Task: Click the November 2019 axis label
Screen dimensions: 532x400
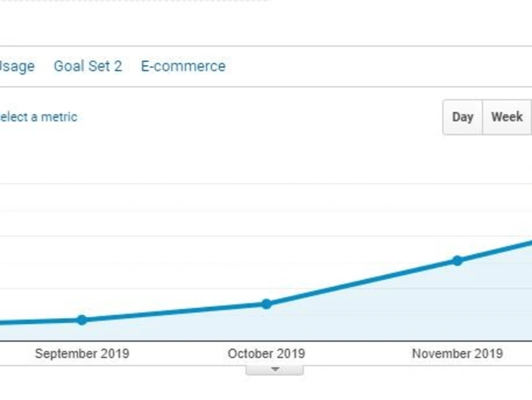Action: tap(458, 354)
